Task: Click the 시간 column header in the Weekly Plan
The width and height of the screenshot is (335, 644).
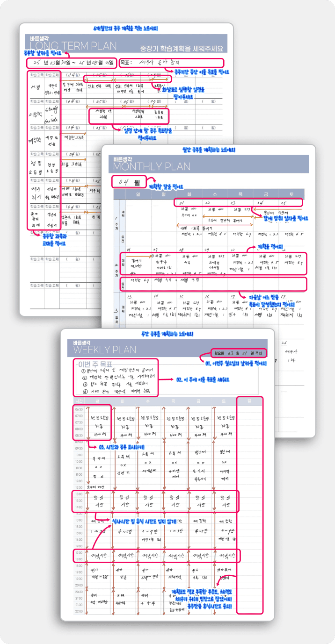Action: (78, 401)
